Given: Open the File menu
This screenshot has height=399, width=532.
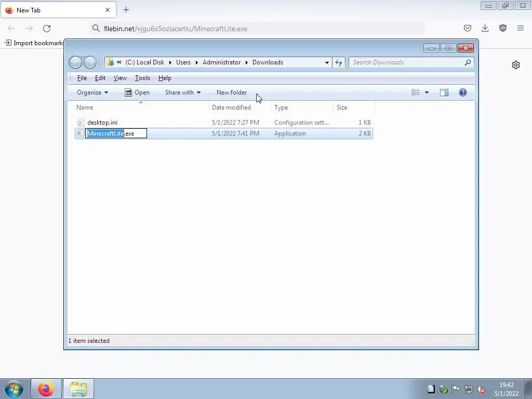Looking at the screenshot, I should [82, 78].
